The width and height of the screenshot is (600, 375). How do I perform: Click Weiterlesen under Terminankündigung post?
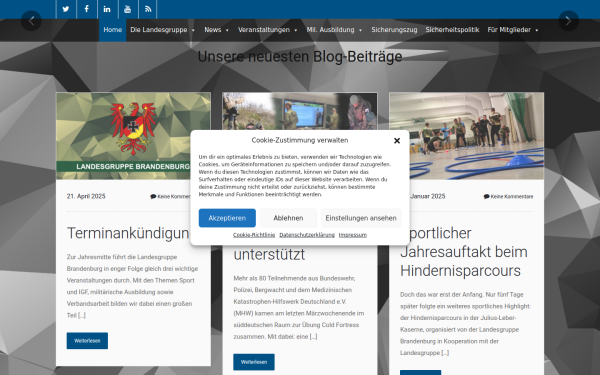pyautogui.click(x=87, y=341)
